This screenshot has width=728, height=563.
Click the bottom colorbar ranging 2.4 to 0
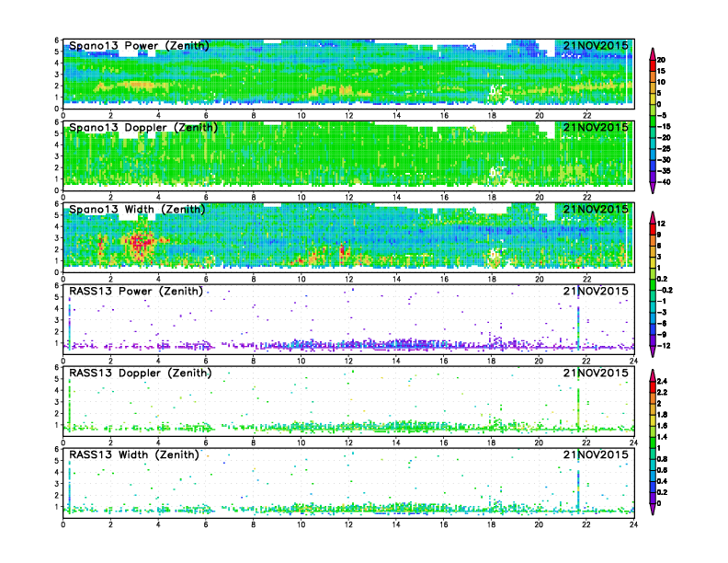(x=653, y=442)
